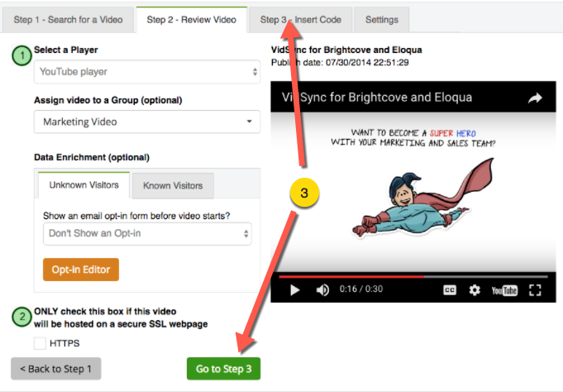The image size is (563, 392).
Task: Click the Back to Step 1 button
Action: tap(55, 369)
